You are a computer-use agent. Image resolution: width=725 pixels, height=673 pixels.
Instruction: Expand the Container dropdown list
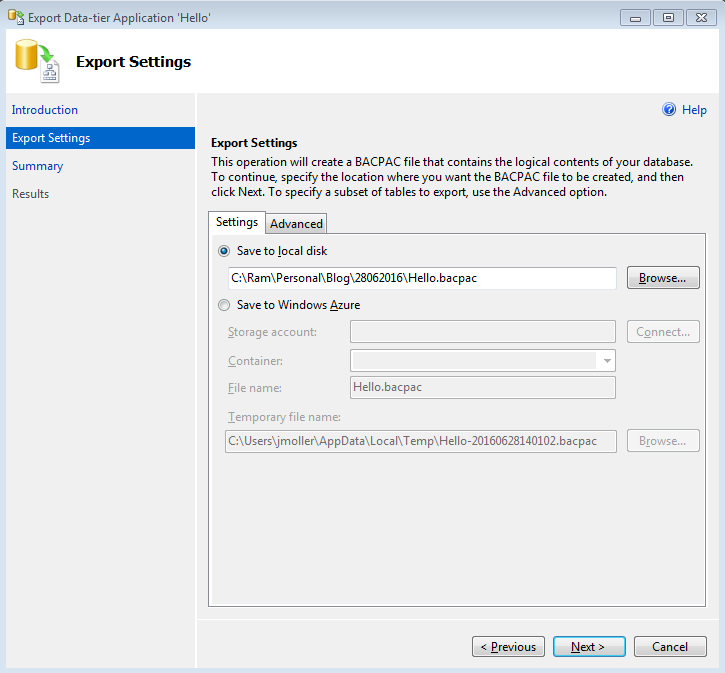(x=606, y=360)
